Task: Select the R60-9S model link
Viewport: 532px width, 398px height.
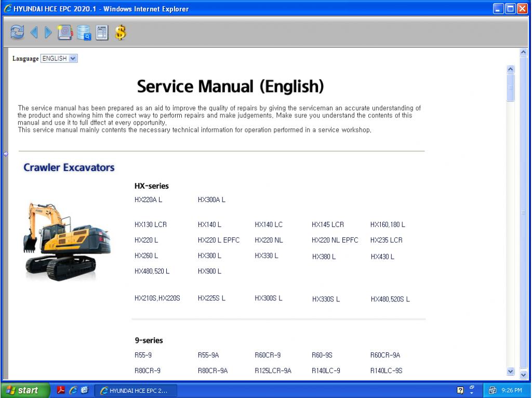Action: [322, 355]
